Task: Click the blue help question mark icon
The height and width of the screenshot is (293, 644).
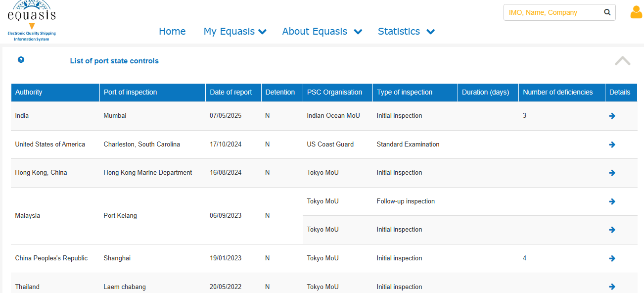Action: (x=21, y=60)
